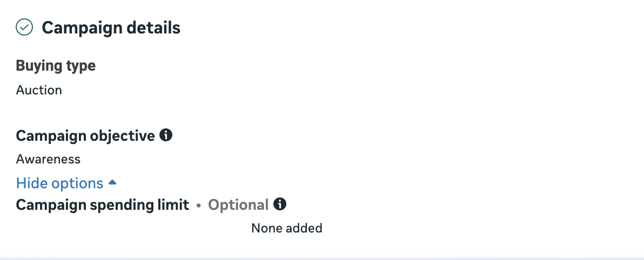This screenshot has height=260, width=644.
Task: Click the word "None" under spending limit
Action: (265, 228)
